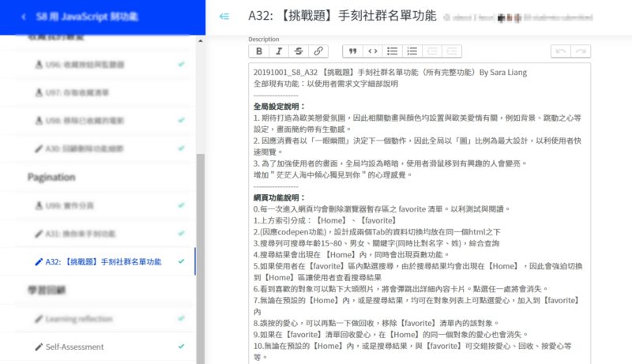Redo the last edit in the editor
Screen dimensions: 632x364
(581, 51)
